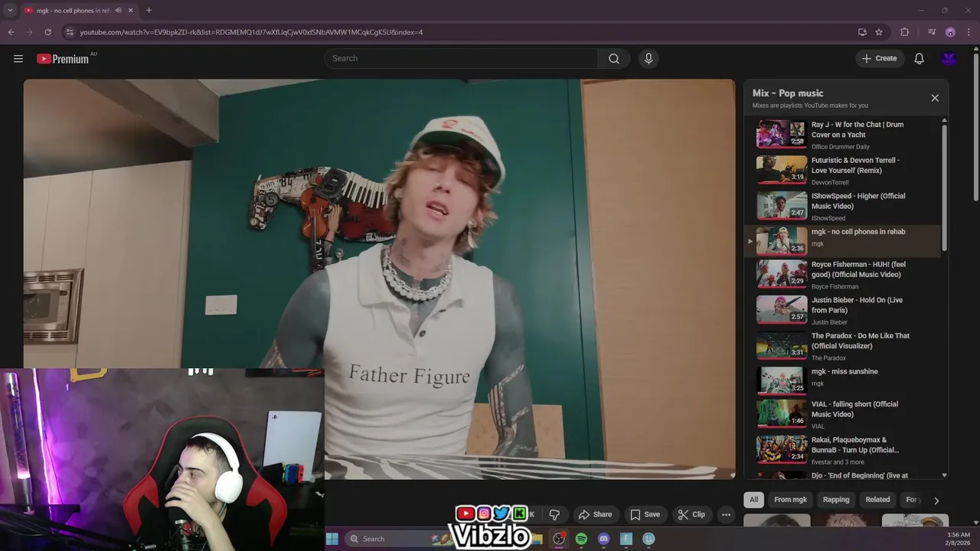Open the Chrome profile icon
This screenshot has height=551, width=980.
click(950, 32)
